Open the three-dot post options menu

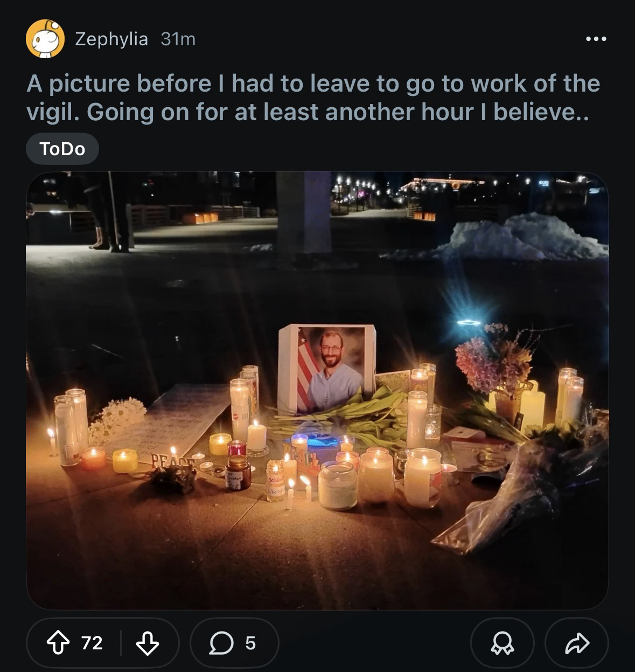click(596, 39)
